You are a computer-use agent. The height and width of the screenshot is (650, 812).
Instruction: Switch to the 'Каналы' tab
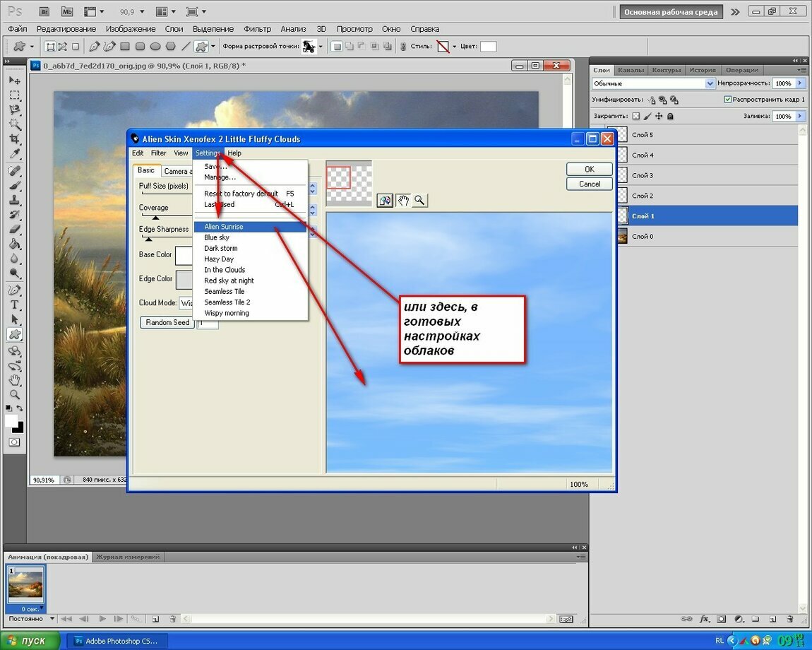pyautogui.click(x=631, y=70)
